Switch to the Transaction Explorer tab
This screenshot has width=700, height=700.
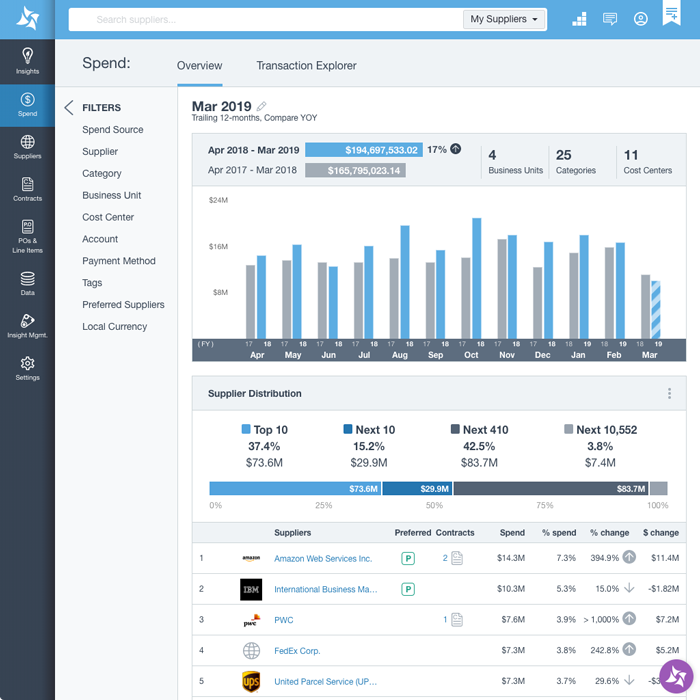(x=306, y=66)
